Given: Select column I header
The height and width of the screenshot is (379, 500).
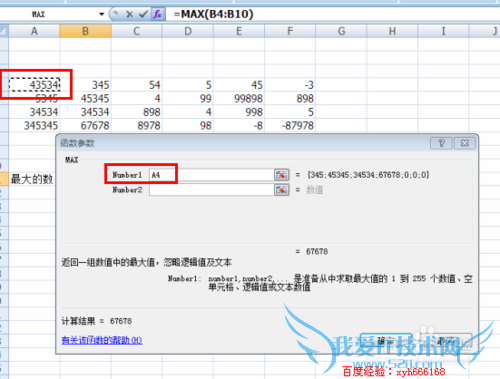Looking at the screenshot, I should (443, 31).
